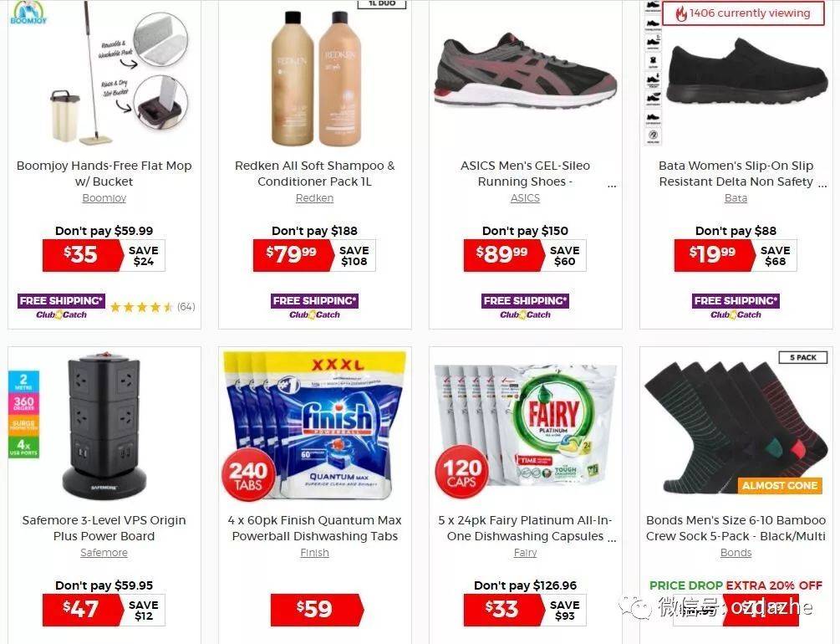The width and height of the screenshot is (840, 644).
Task: Click the 120 Caps red badge
Action: [461, 472]
